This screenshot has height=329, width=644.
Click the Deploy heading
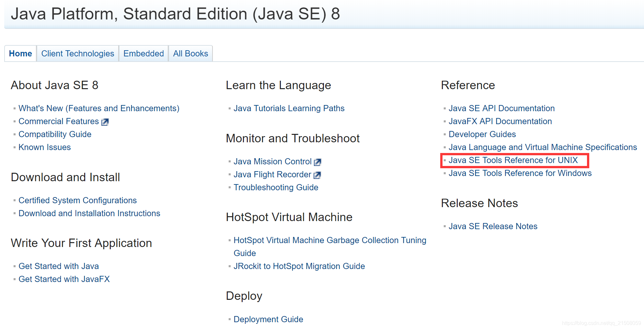click(244, 296)
